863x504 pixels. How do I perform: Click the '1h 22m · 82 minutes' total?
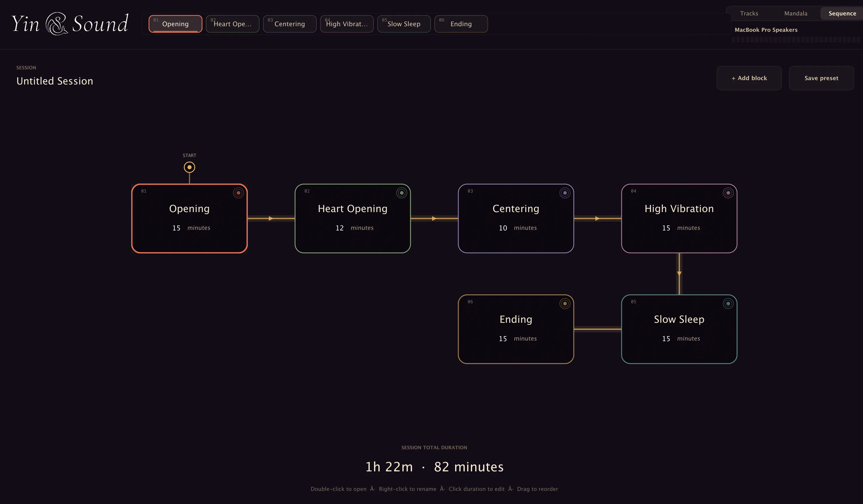click(434, 467)
